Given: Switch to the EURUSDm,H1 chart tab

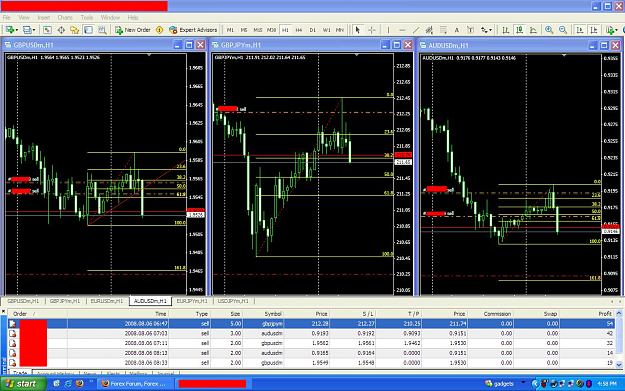Looking at the screenshot, I should tap(107, 301).
